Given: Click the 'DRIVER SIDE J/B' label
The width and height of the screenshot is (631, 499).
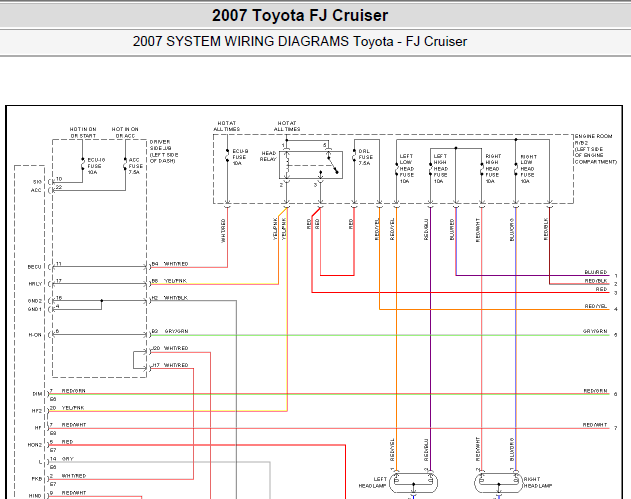Looking at the screenshot, I should (x=164, y=151).
